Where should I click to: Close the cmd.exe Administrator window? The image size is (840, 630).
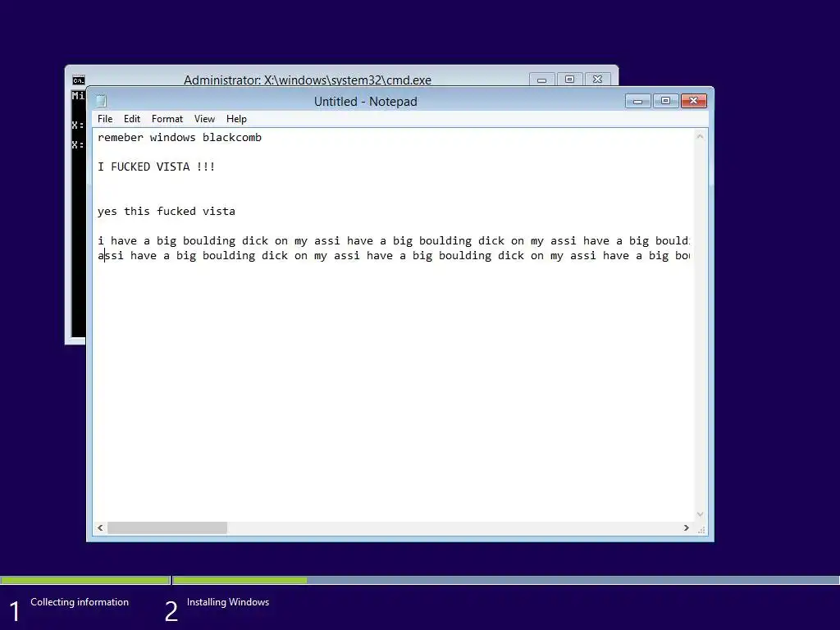coord(597,80)
